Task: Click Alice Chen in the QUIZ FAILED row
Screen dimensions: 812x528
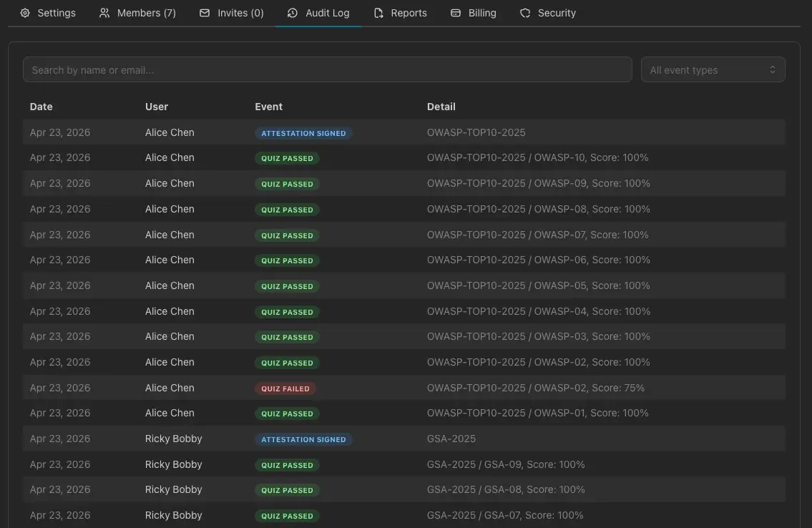Action: 170,388
